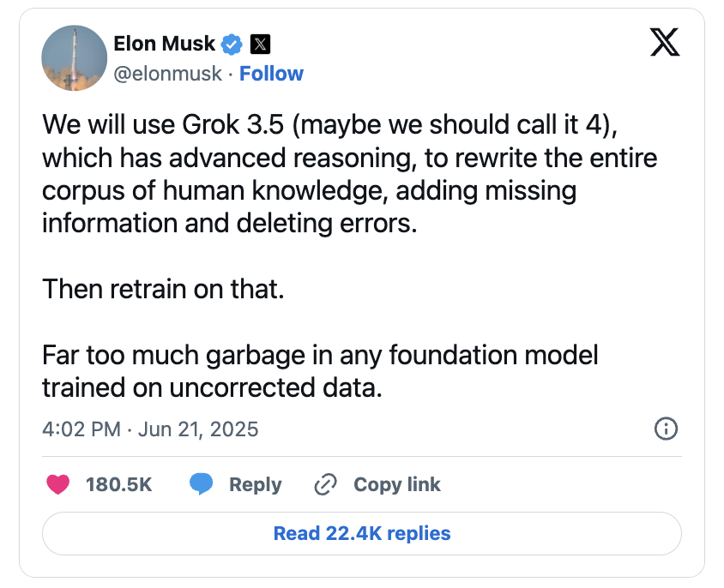Click the 180.5K like count
The height and width of the screenshot is (588, 724).
[x=118, y=484]
